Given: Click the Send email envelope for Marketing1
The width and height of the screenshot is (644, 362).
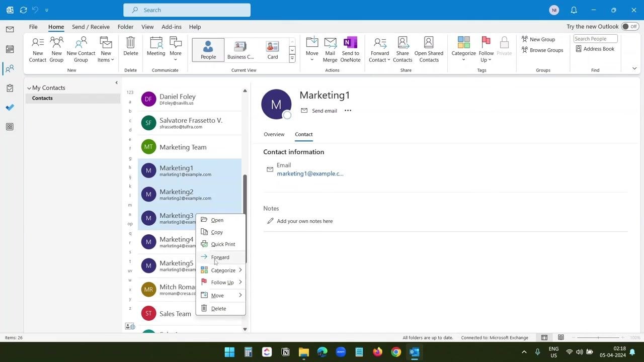Looking at the screenshot, I should (x=304, y=111).
